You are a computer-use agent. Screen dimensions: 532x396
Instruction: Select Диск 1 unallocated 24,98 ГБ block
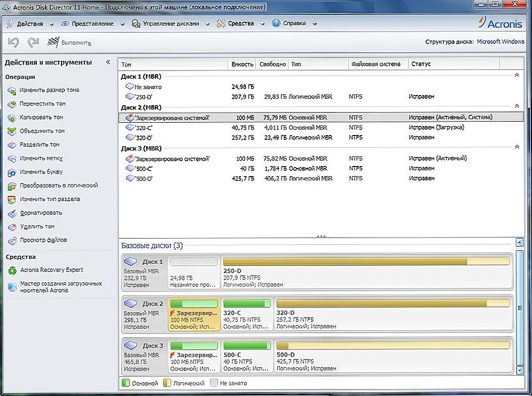pos(193,272)
